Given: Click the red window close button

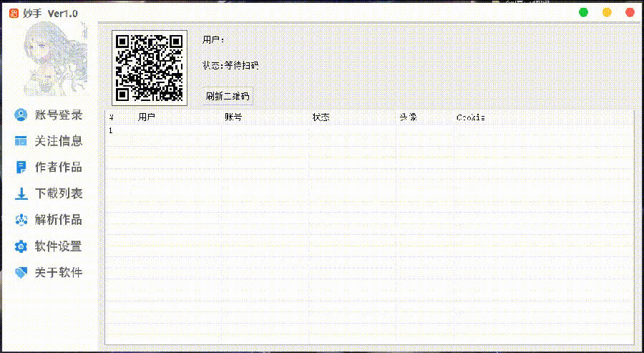Looking at the screenshot, I should 630,12.
